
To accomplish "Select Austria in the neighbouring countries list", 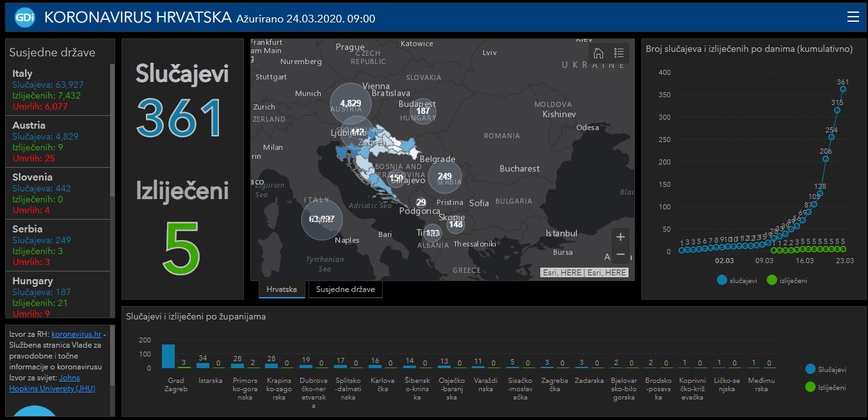I will coord(58,141).
